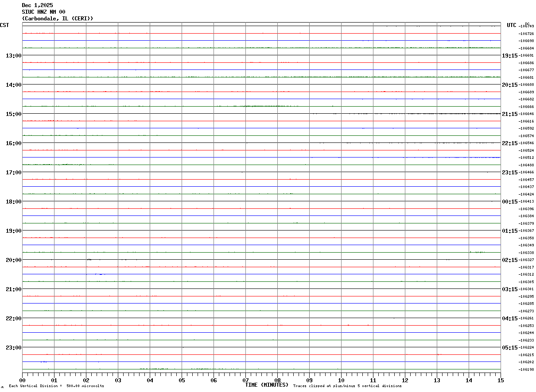Click the 21:15 UTC time label
This screenshot has height=392, width=536.
[x=509, y=114]
